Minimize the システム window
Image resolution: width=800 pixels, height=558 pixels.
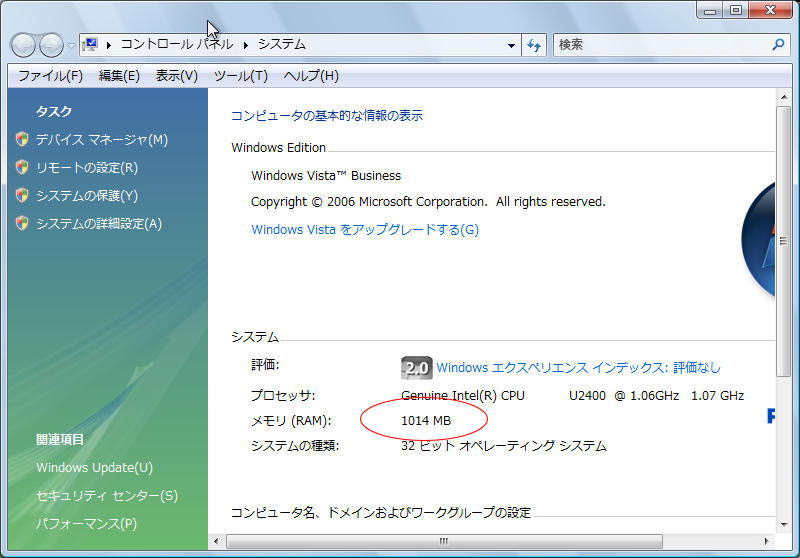[710, 10]
